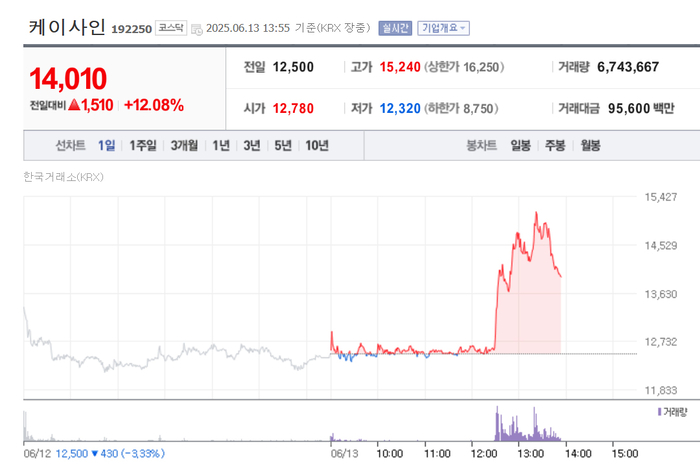The width and height of the screenshot is (700, 471).
Task: Click the trading value 95,600 백만
Action: pyautogui.click(x=641, y=108)
